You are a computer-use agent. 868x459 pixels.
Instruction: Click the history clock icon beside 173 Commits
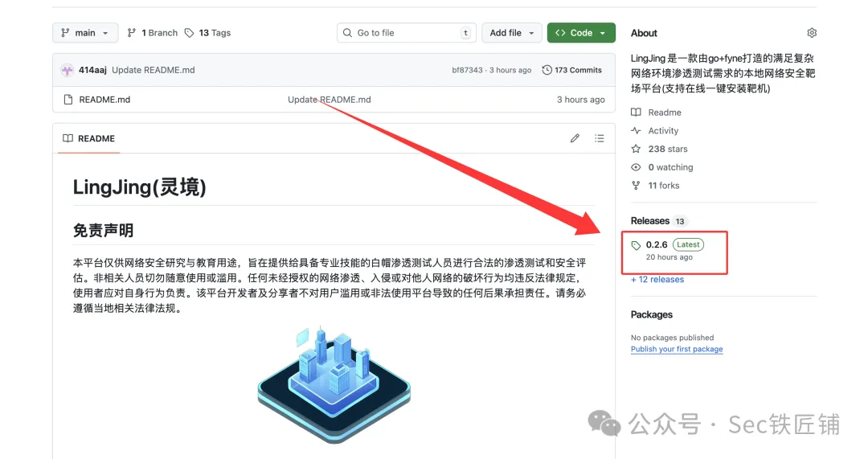(x=547, y=70)
